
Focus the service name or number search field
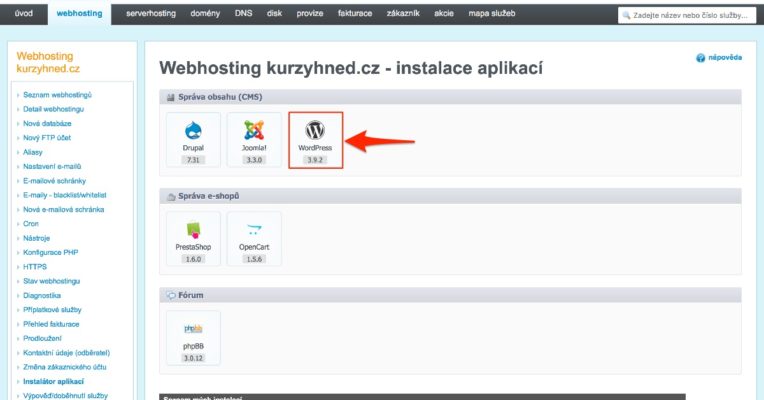[687, 15]
